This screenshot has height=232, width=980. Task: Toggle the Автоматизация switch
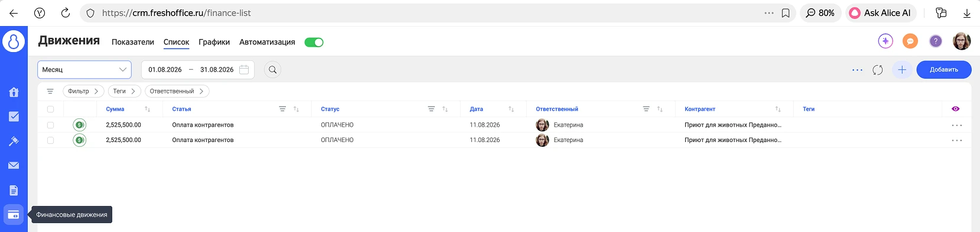tap(314, 42)
